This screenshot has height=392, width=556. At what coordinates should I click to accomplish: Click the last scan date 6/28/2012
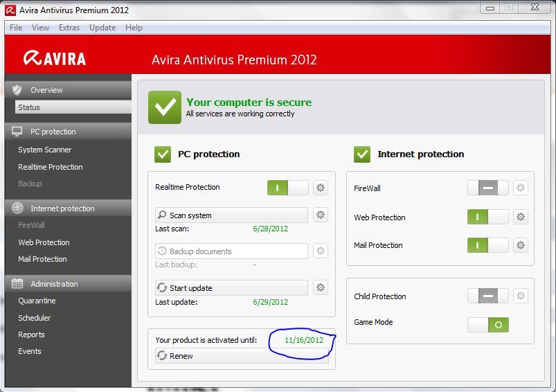click(271, 229)
